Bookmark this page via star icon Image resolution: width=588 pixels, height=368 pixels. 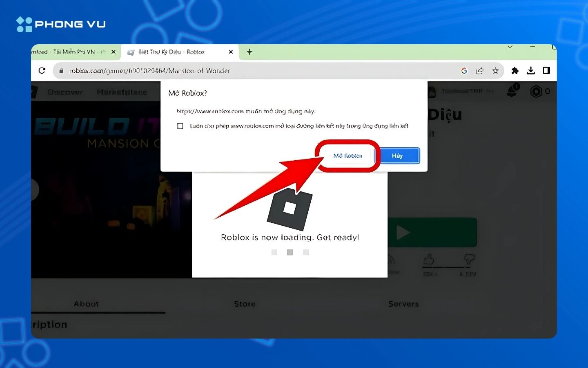tap(495, 70)
